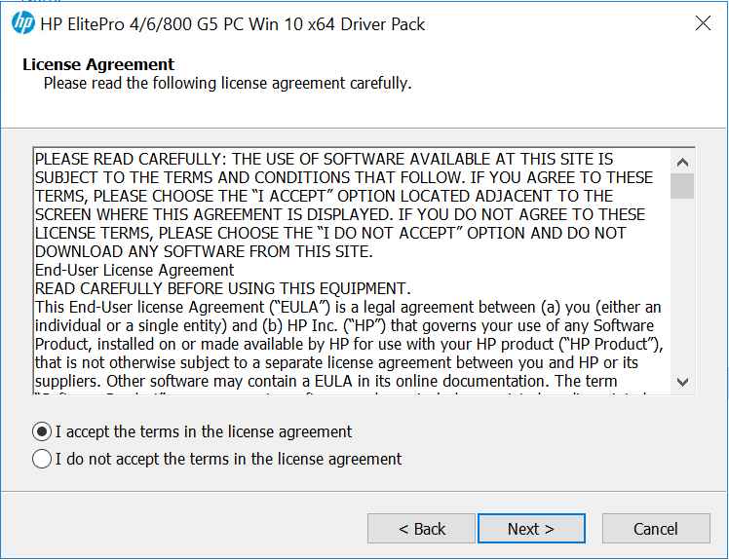Click the license agreement scrollbar thumb
This screenshot has width=729, height=560.
(682, 186)
